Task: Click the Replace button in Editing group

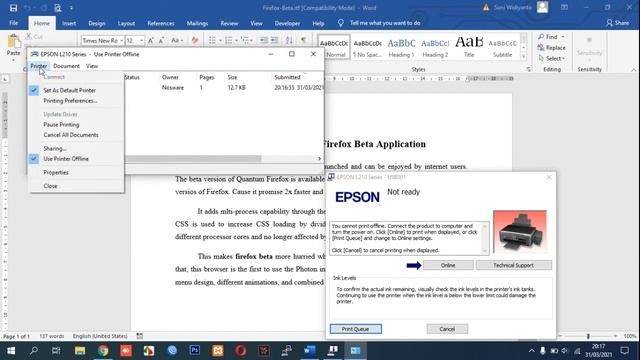Action: coord(552,48)
